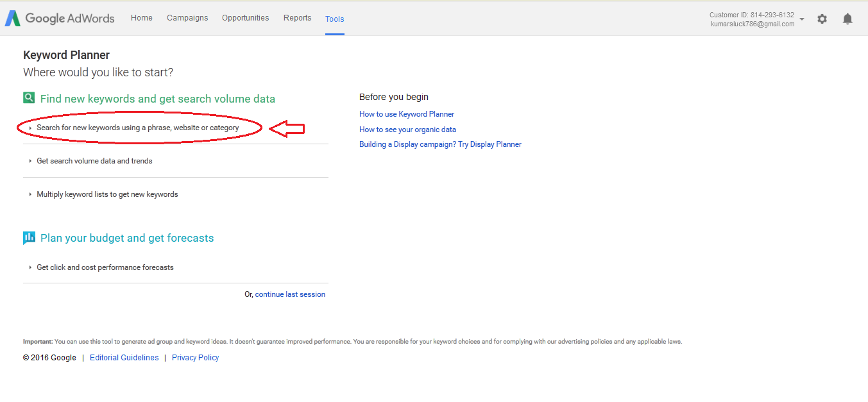Screen dimensions: 868x402
Task: Click the Google AdWords logo
Action: (x=60, y=19)
